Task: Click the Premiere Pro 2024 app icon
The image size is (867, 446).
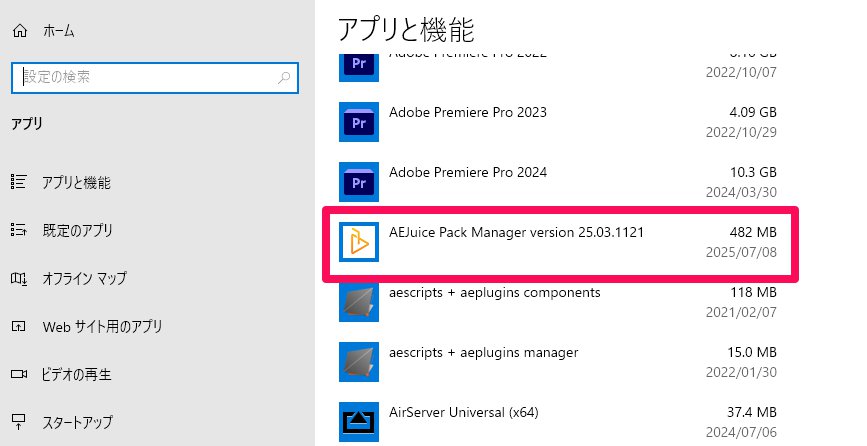Action: point(359,182)
